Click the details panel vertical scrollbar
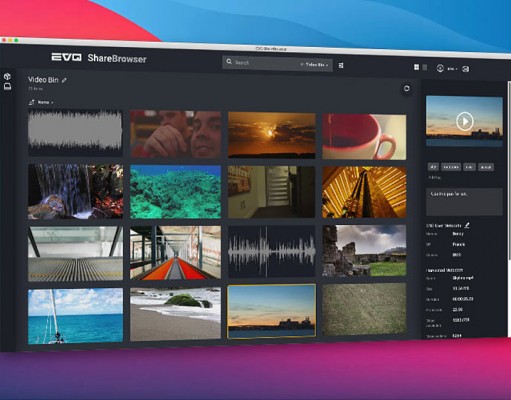511x400 pixels. click(509, 170)
